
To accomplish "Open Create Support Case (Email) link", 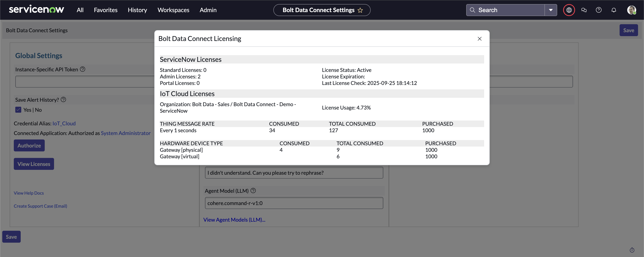I will point(40,206).
